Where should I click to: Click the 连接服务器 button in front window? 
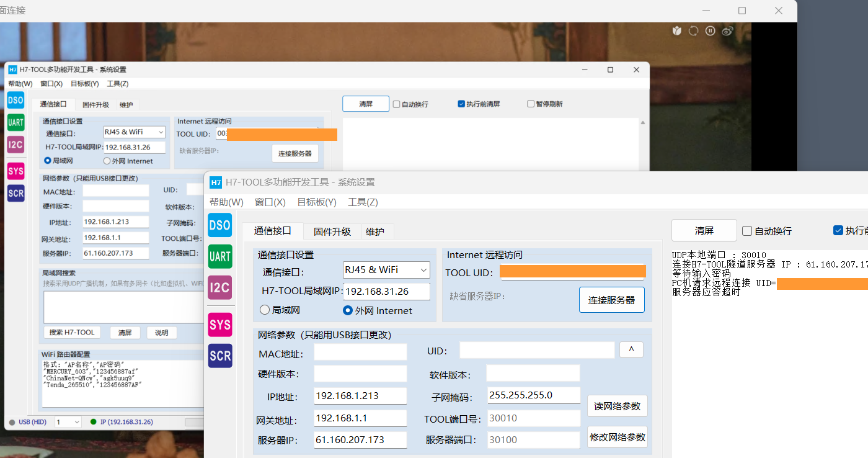point(611,300)
